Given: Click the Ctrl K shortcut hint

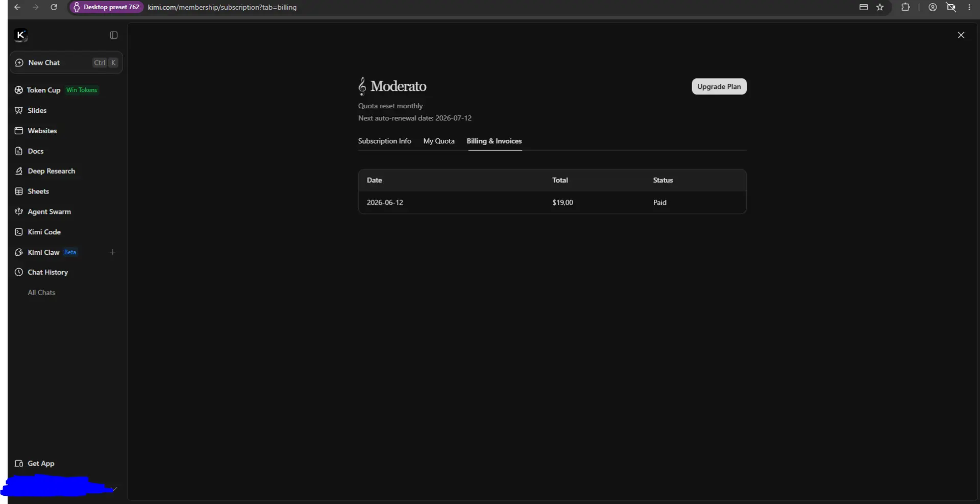Looking at the screenshot, I should pos(105,63).
